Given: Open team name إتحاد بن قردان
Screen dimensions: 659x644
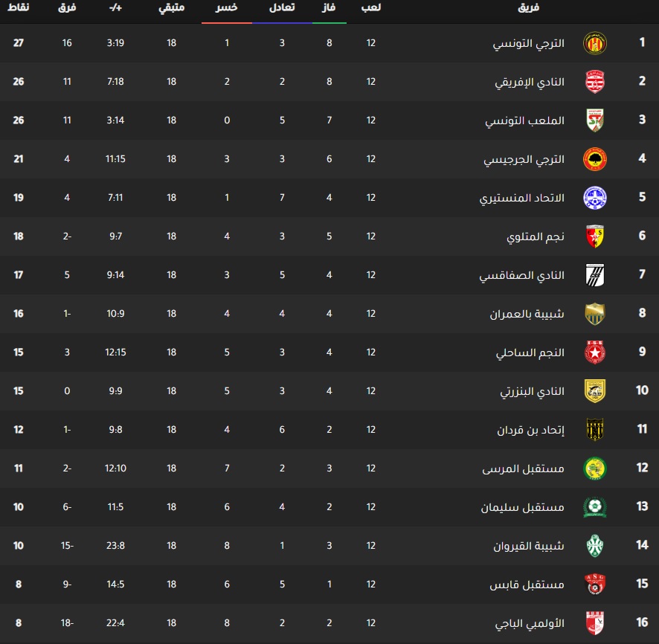Looking at the screenshot, I should (x=530, y=430).
